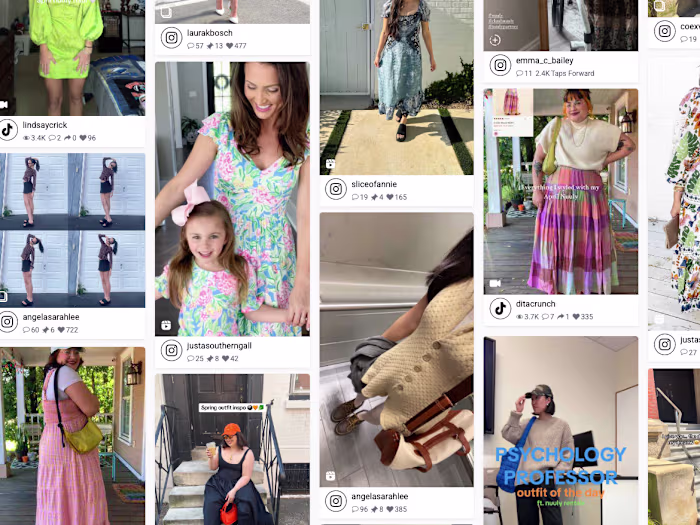Open the ditacrunch profile name
Screen dimensions: 700x525
tap(535, 304)
